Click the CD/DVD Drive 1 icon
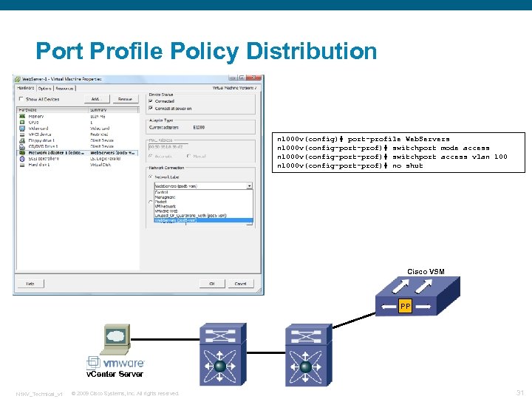The width and height of the screenshot is (532, 399). 22,146
